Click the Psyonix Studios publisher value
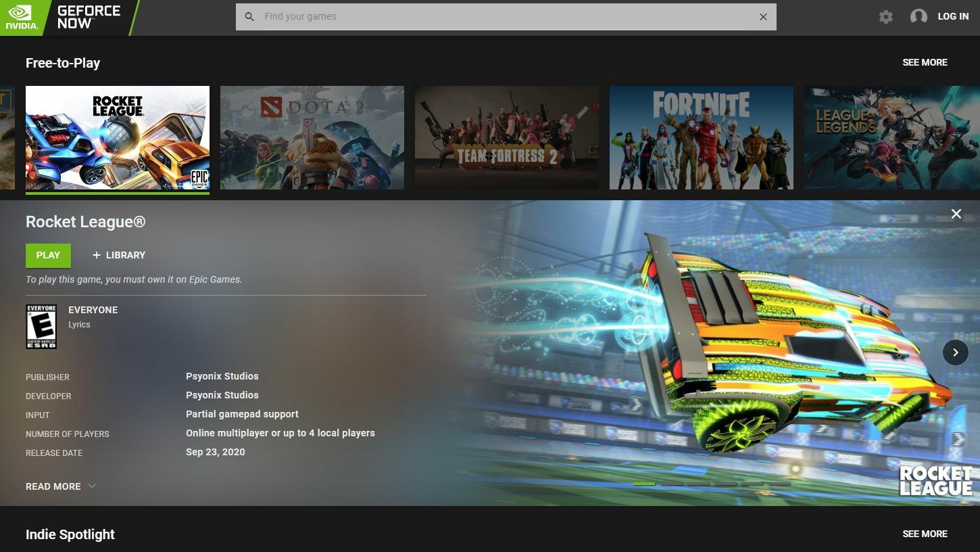This screenshot has height=552, width=980. tap(222, 376)
